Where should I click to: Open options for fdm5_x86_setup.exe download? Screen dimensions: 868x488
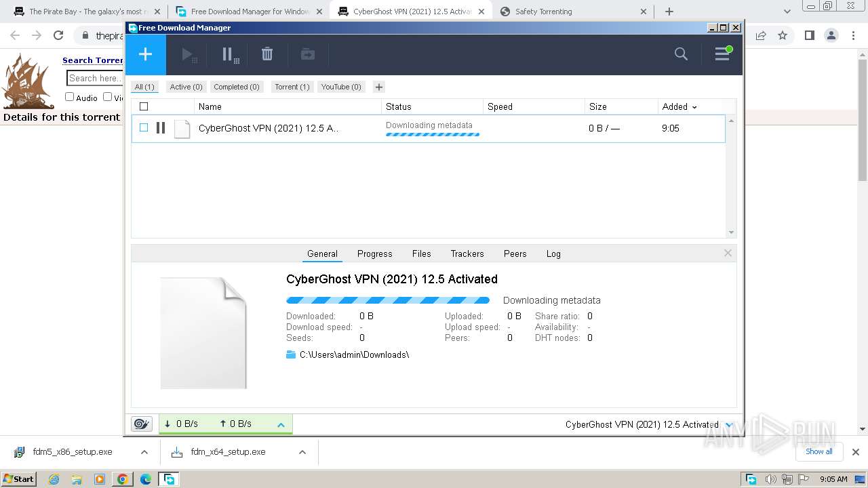pos(144,452)
